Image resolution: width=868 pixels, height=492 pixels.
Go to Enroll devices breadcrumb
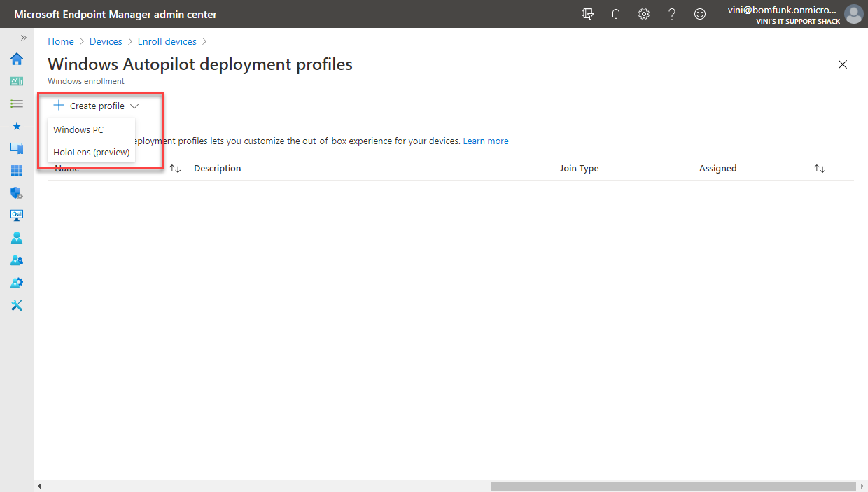(x=167, y=41)
